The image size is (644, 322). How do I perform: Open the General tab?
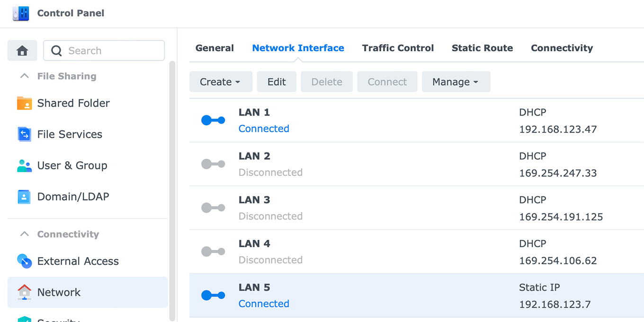(215, 48)
